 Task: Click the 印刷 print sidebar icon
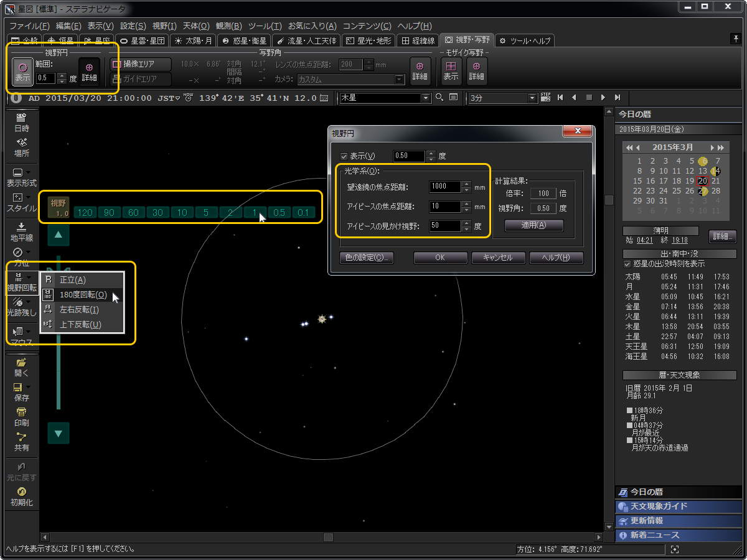21,417
